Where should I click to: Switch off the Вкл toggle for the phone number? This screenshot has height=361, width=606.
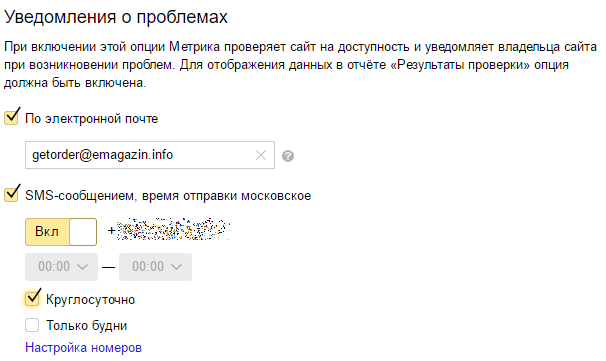tap(61, 232)
